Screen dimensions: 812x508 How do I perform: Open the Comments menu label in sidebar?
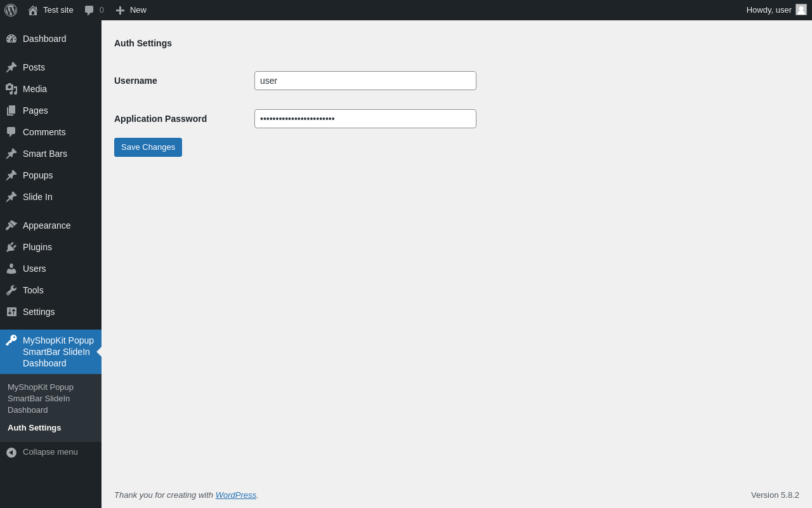click(x=44, y=132)
